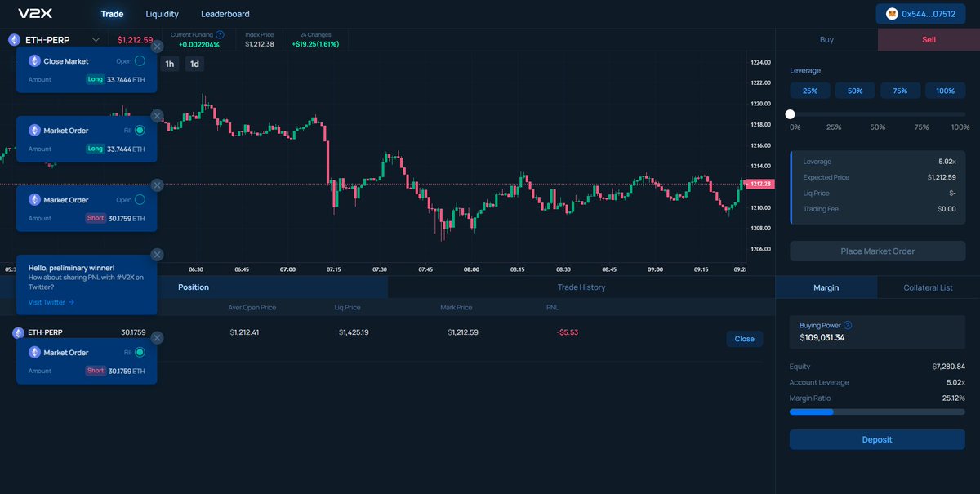Image resolution: width=980 pixels, height=494 pixels.
Task: Set leverage to 50% preset
Action: (855, 91)
